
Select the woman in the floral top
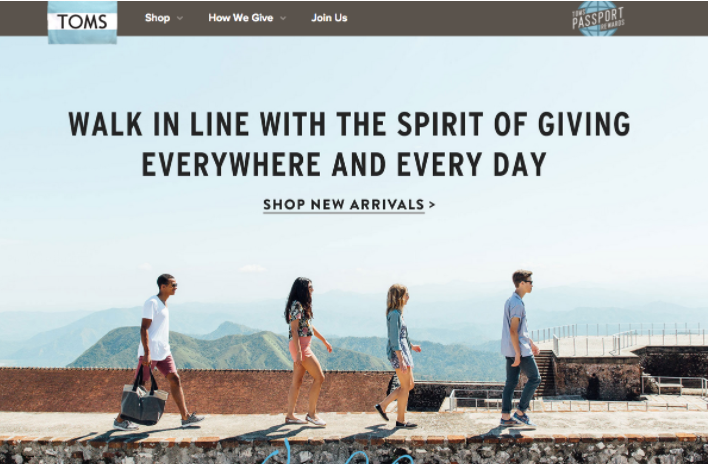tap(306, 351)
